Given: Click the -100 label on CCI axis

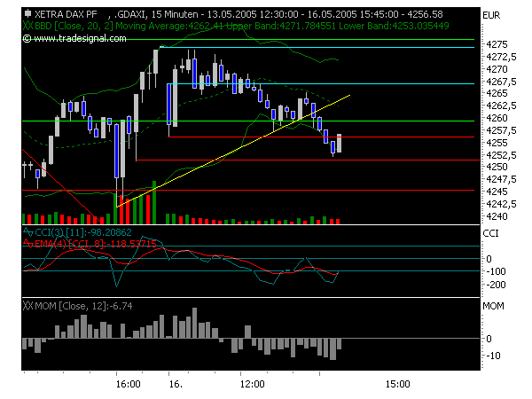Looking at the screenshot, I should coord(496,271).
